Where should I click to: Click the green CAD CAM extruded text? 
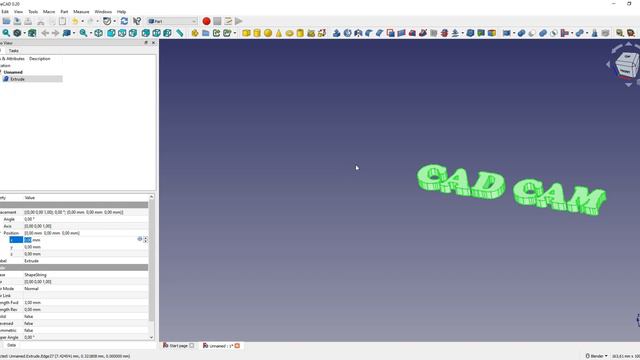(511, 189)
